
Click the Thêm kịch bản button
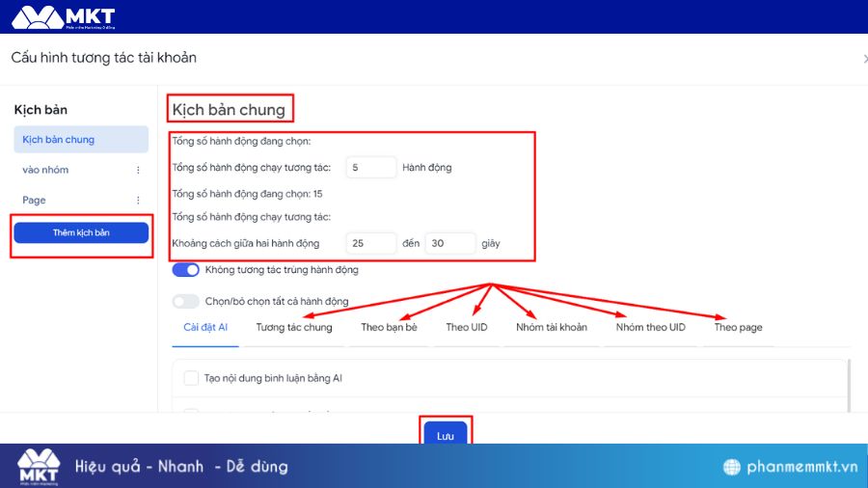81,232
